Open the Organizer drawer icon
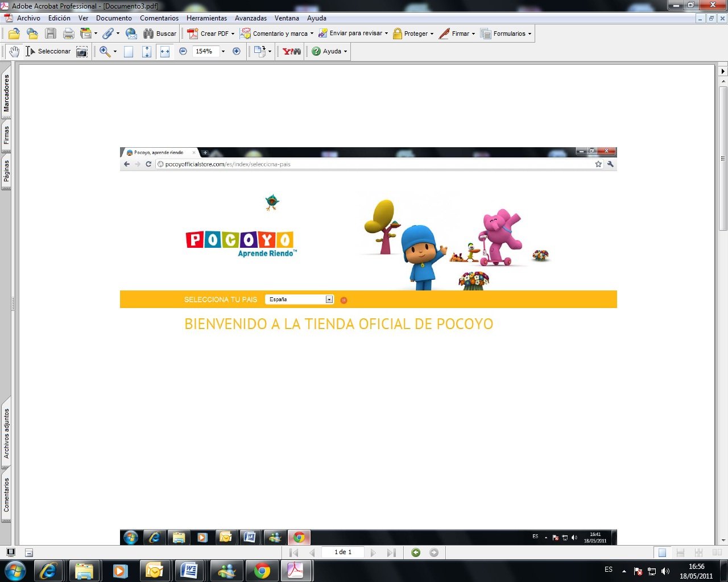Image resolution: width=728 pixels, height=582 pixels. (x=86, y=34)
